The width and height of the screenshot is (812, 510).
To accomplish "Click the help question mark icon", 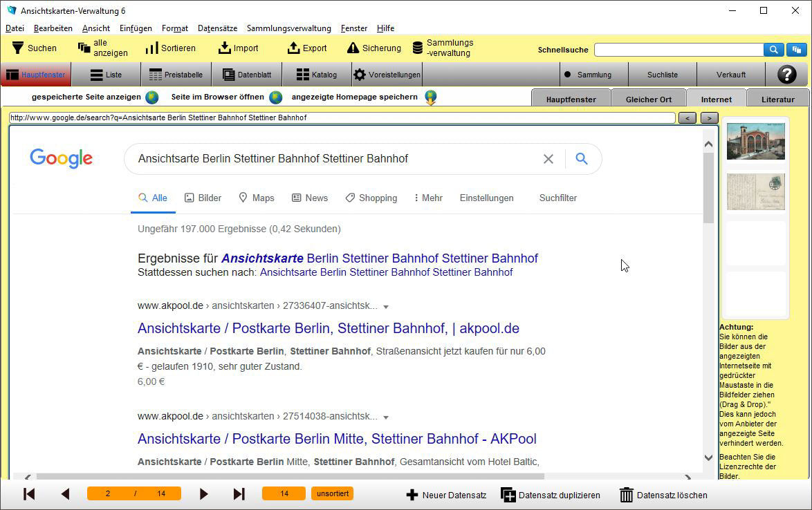I will point(786,75).
